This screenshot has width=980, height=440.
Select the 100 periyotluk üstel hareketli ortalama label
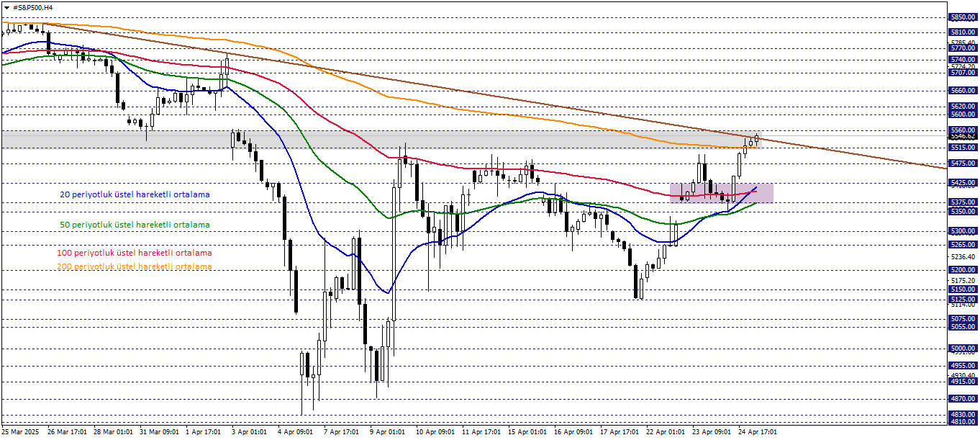[135, 253]
